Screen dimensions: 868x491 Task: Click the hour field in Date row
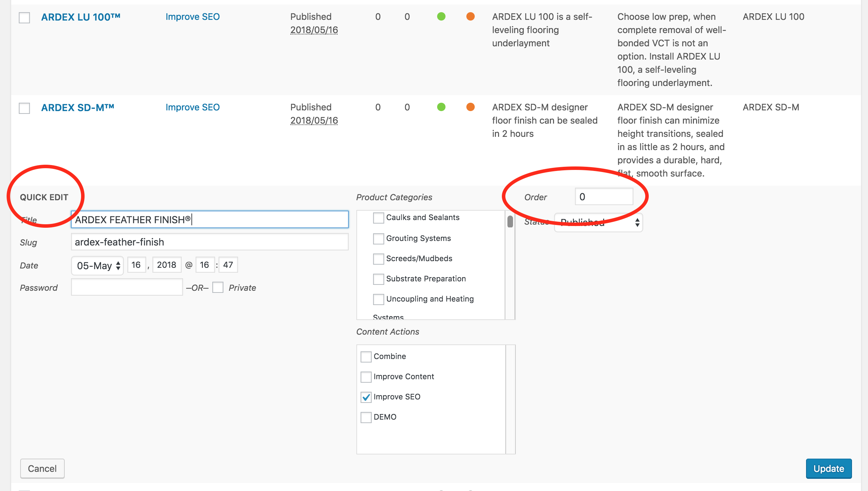pos(205,265)
